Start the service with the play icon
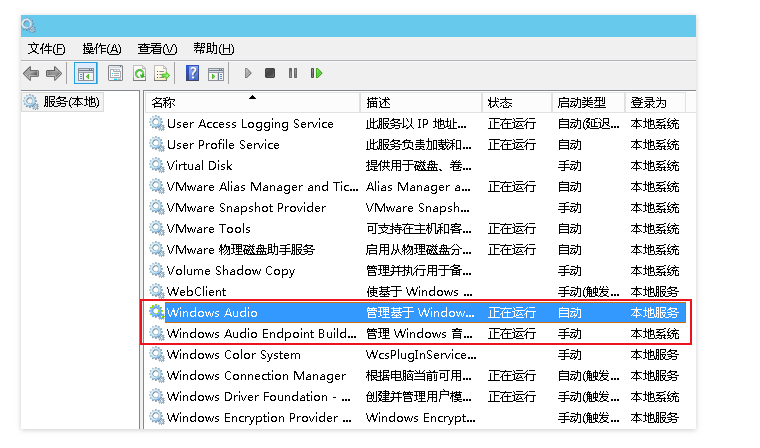This screenshot has width=760, height=448. (248, 73)
